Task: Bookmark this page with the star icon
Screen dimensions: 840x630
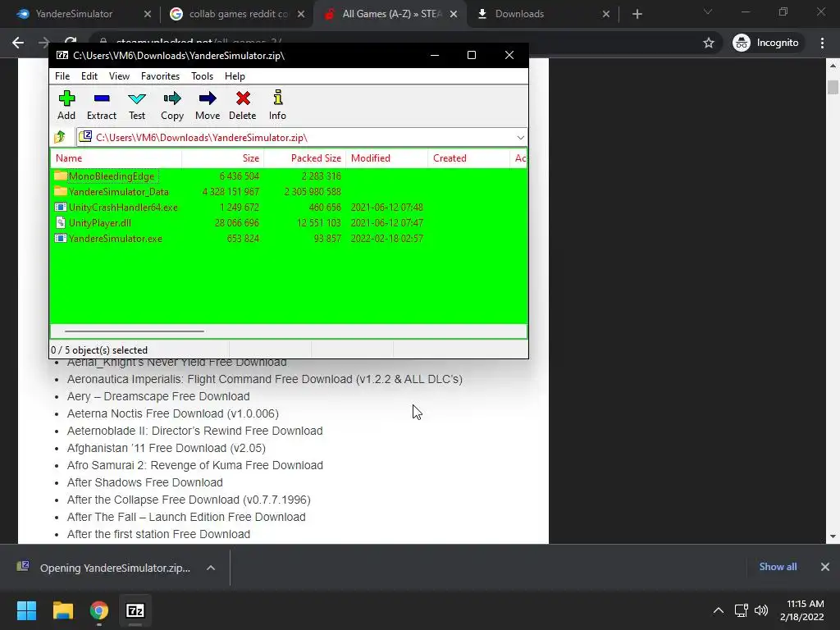Action: [x=709, y=43]
